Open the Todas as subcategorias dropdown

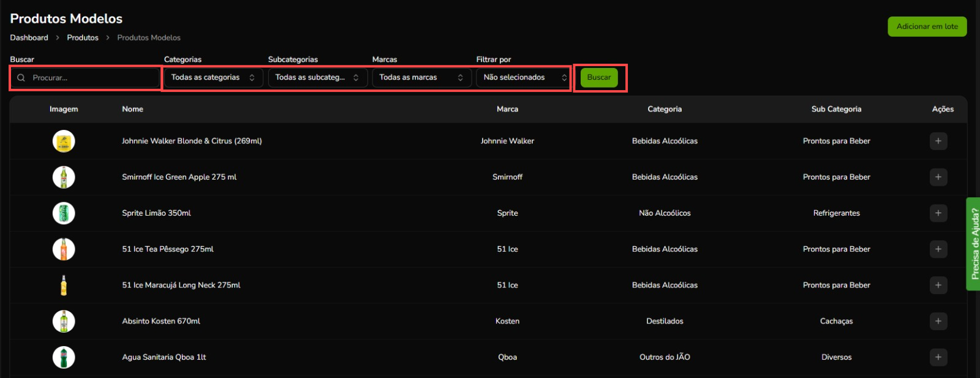coord(318,78)
